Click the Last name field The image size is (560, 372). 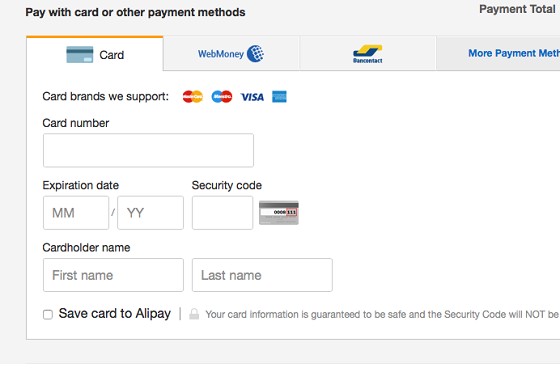[262, 275]
